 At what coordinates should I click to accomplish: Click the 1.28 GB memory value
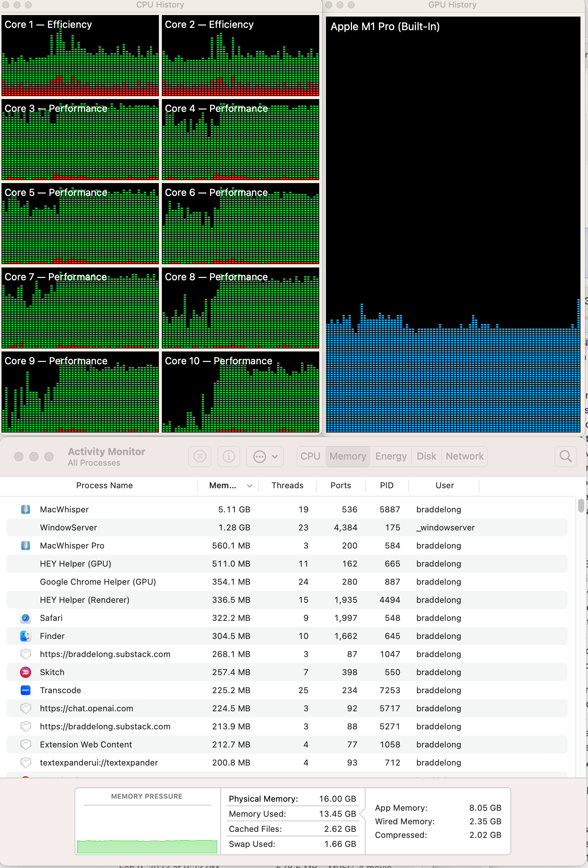pyautogui.click(x=234, y=527)
